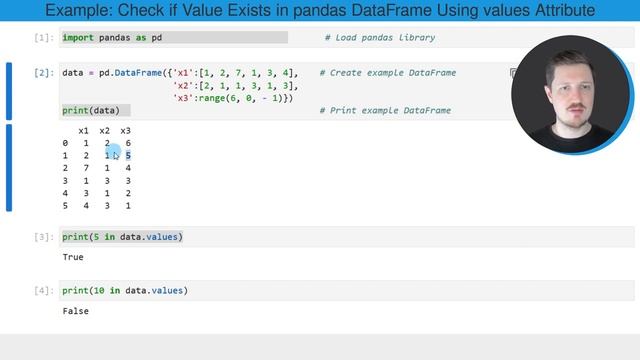Click value 4 in x1 column of output

click(x=86, y=206)
